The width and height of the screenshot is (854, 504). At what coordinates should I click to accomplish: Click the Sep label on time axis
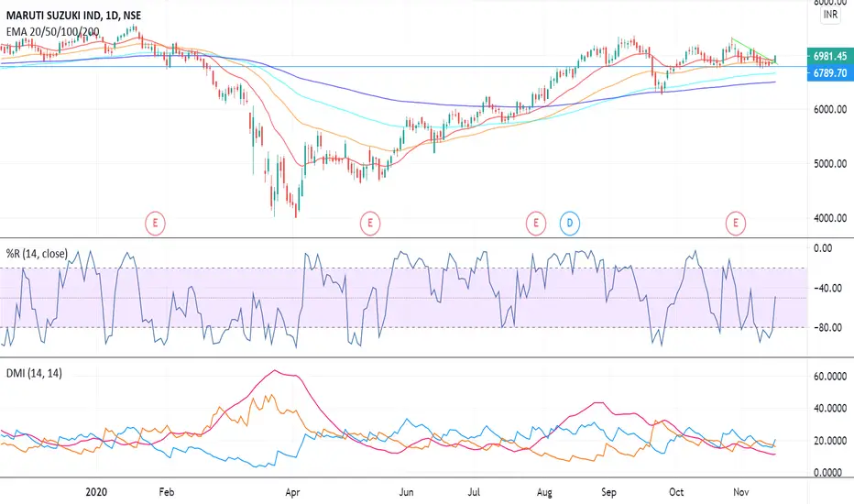(x=609, y=493)
